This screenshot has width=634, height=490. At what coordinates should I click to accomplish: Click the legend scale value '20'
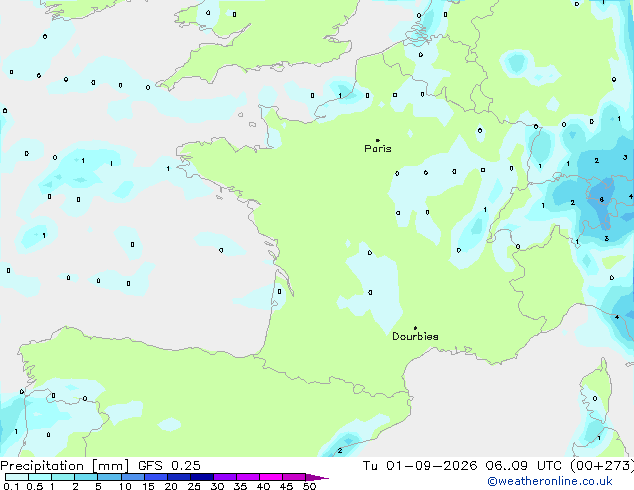tap(171, 486)
